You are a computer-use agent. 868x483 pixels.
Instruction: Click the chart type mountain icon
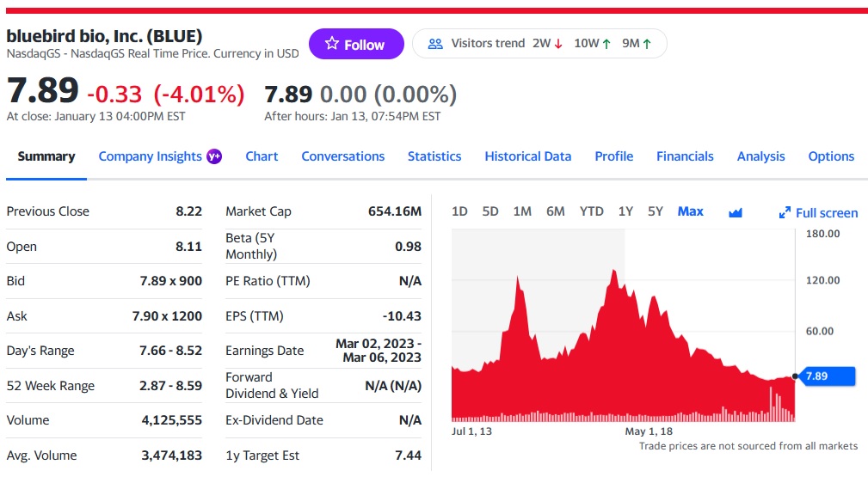pos(735,212)
